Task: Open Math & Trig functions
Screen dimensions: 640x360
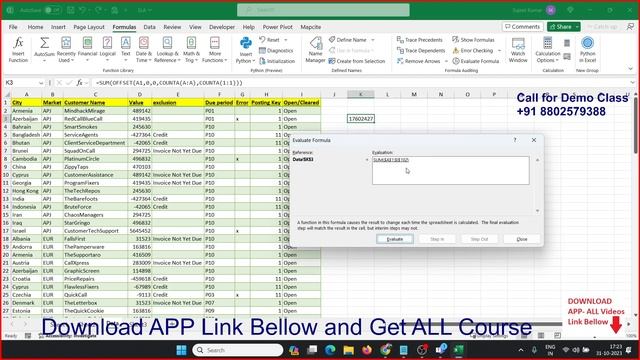Action: click(191, 50)
